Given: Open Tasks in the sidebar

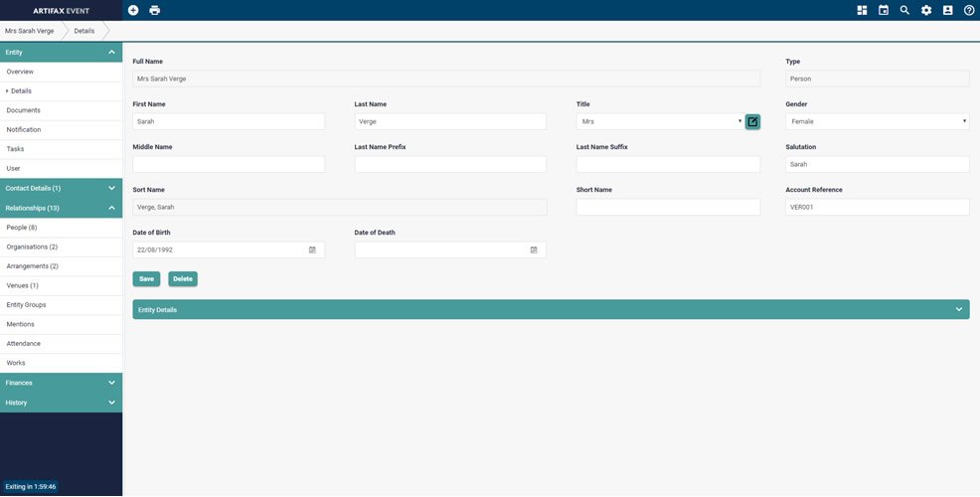Looking at the screenshot, I should tap(62, 149).
